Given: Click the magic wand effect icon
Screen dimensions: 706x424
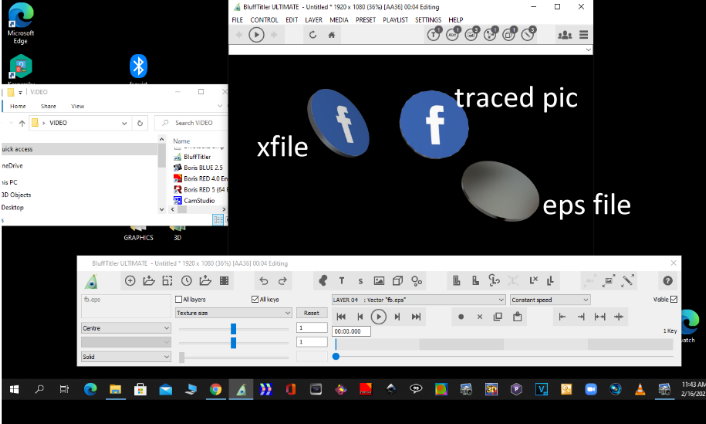Looking at the screenshot, I should 628,281.
